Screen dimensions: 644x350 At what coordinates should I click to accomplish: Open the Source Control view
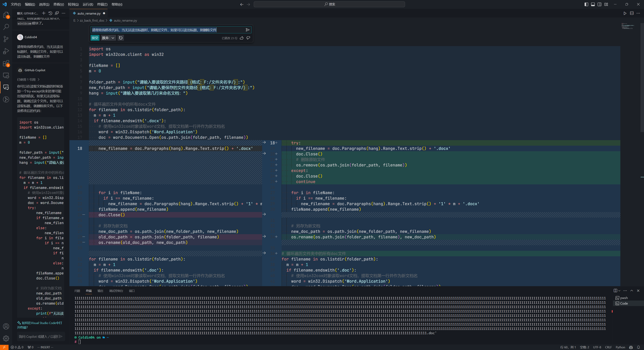click(6, 39)
